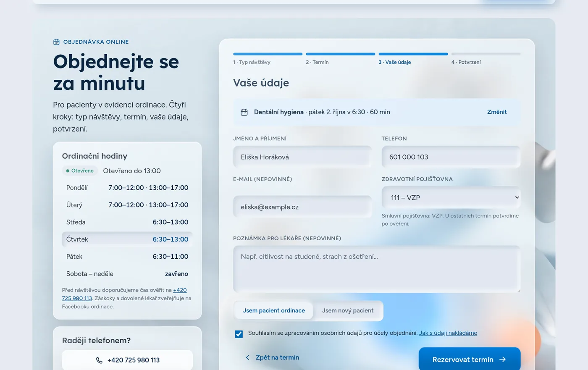
Task: Click the Raději telefonem? heading
Action: (96, 341)
